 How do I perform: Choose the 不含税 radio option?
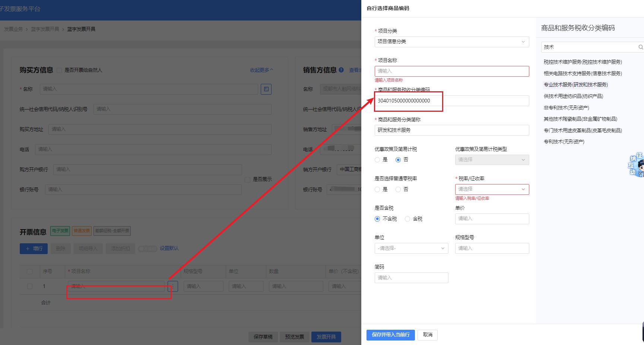(377, 219)
